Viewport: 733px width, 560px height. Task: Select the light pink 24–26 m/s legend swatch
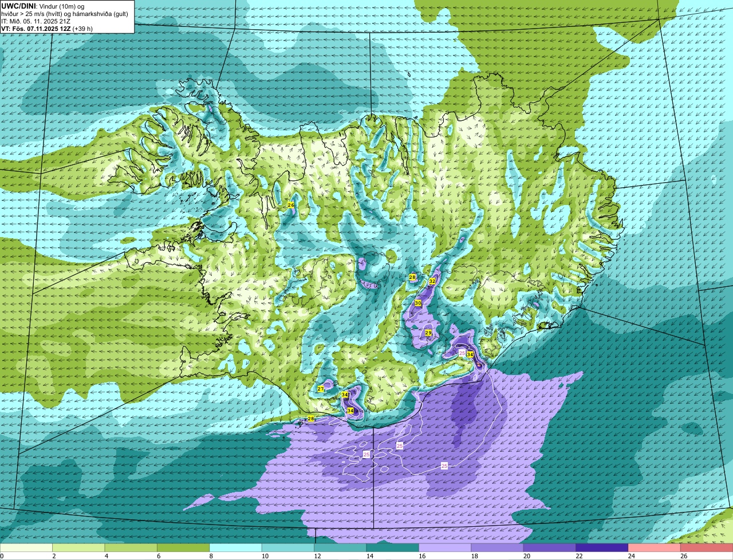coord(655,548)
